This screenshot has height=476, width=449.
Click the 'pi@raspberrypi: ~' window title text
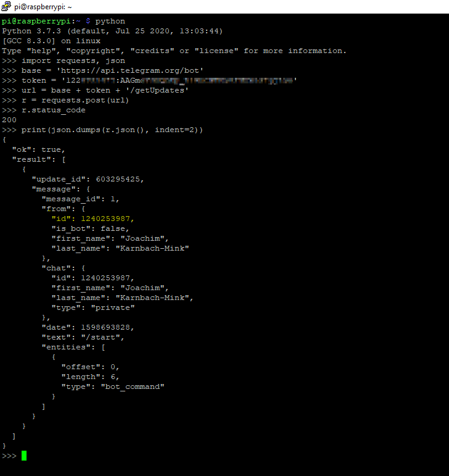coord(43,7)
